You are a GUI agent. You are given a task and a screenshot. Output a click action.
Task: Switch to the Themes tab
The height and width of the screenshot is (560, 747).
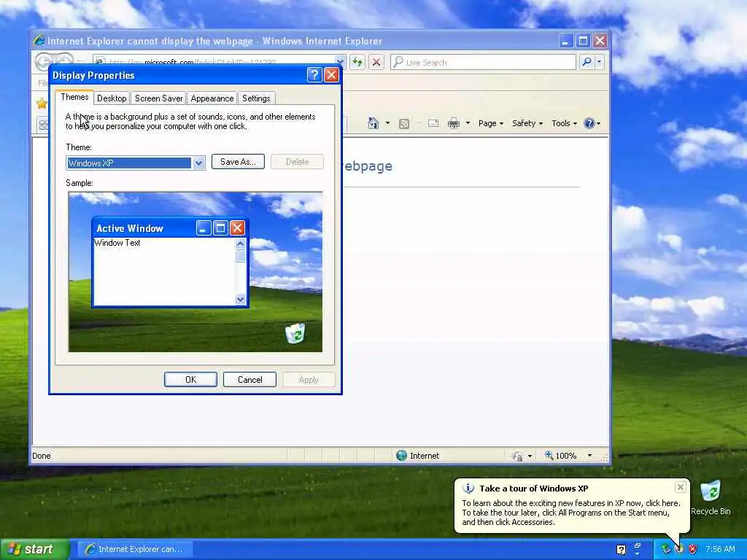click(74, 97)
